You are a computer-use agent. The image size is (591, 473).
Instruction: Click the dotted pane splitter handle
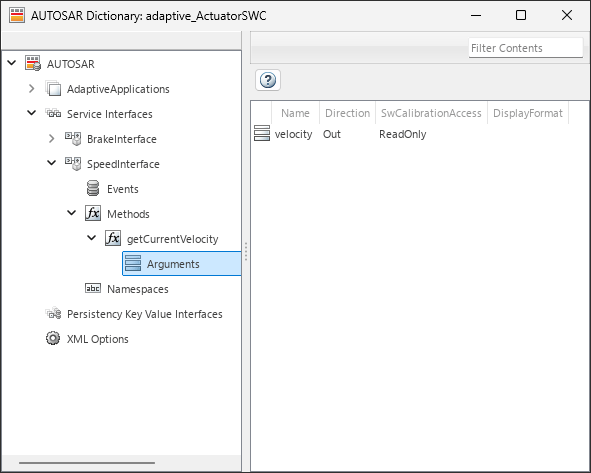(x=246, y=251)
